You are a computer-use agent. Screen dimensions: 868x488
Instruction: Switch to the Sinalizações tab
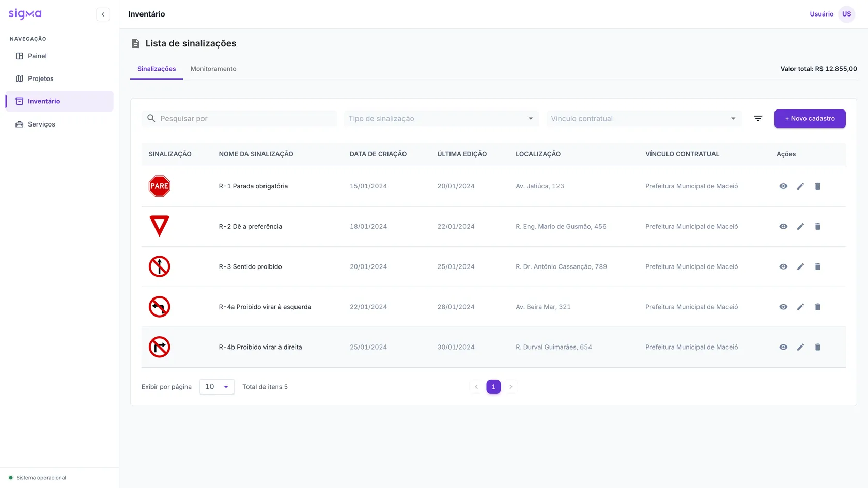click(157, 69)
